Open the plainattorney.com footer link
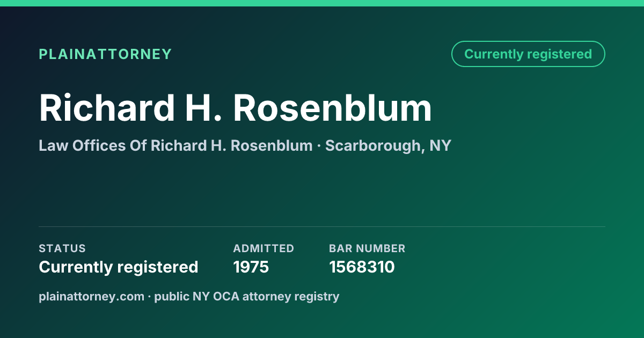644x338 pixels. point(92,297)
